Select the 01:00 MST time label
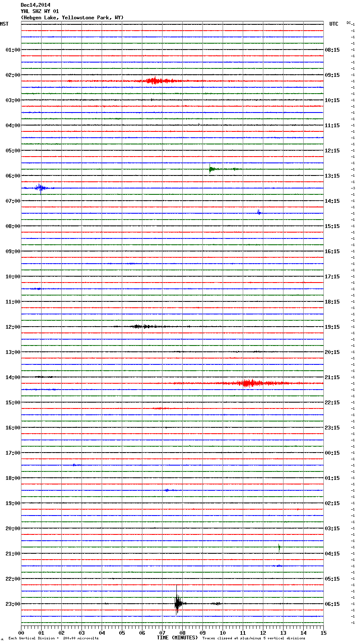The image size is (357, 644). click(x=13, y=50)
